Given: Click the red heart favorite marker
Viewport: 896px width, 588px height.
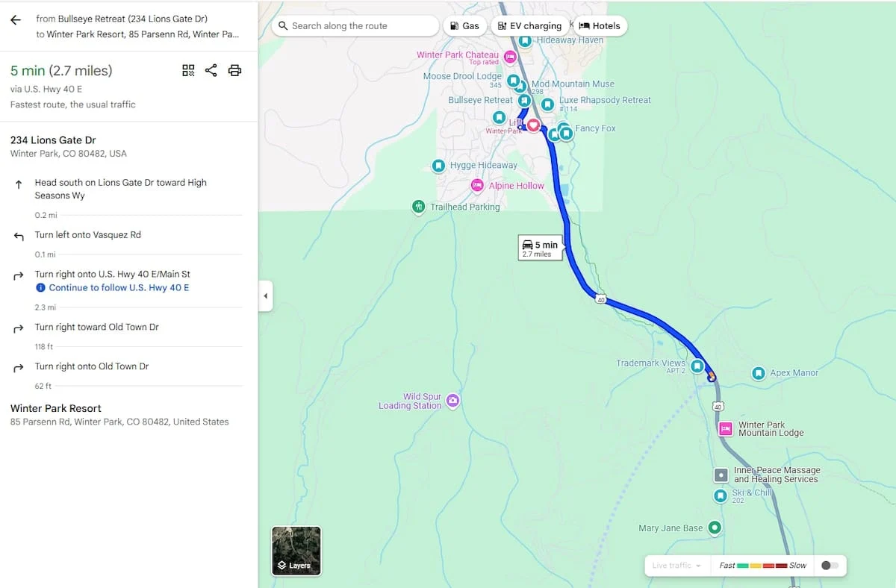Looking at the screenshot, I should tap(533, 125).
